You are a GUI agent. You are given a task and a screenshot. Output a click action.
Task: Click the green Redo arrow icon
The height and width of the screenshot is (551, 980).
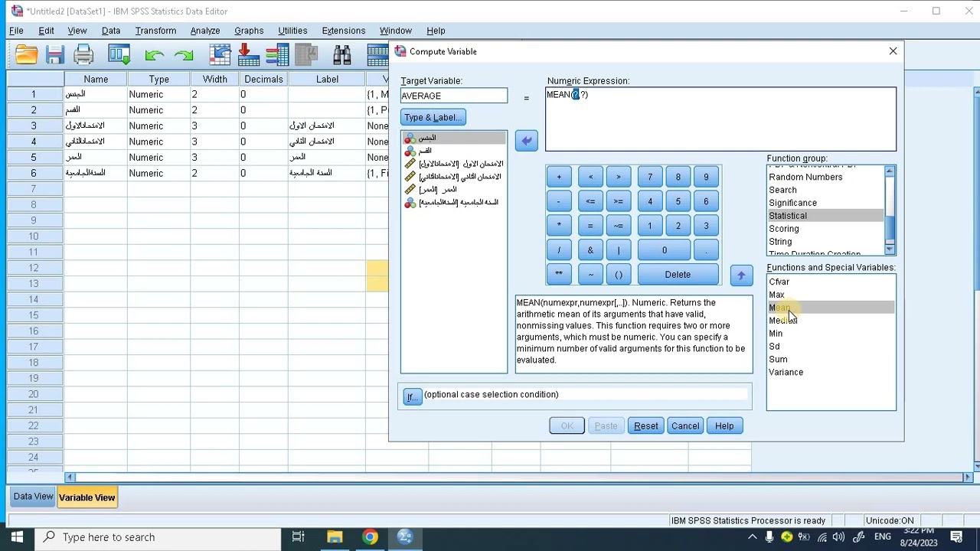coord(184,54)
